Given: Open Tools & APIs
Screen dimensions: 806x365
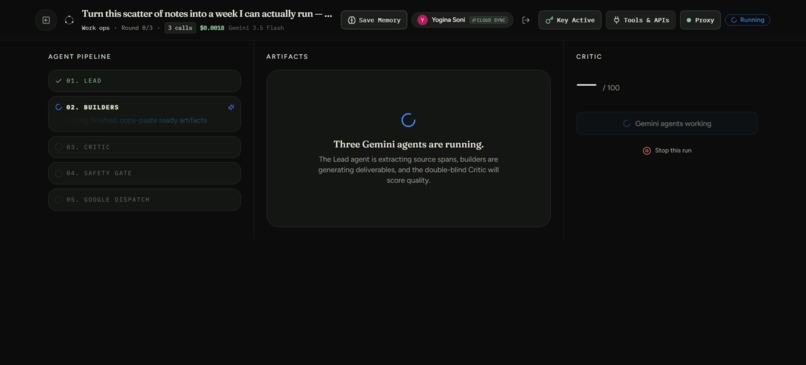Looking at the screenshot, I should coord(640,20).
